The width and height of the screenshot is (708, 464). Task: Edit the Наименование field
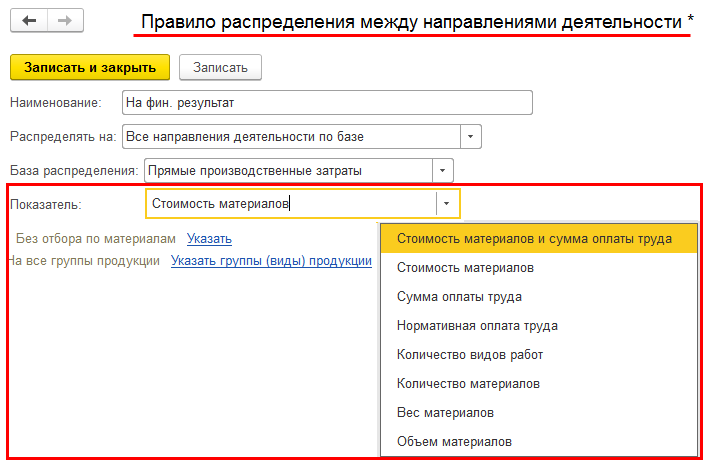click(327, 102)
